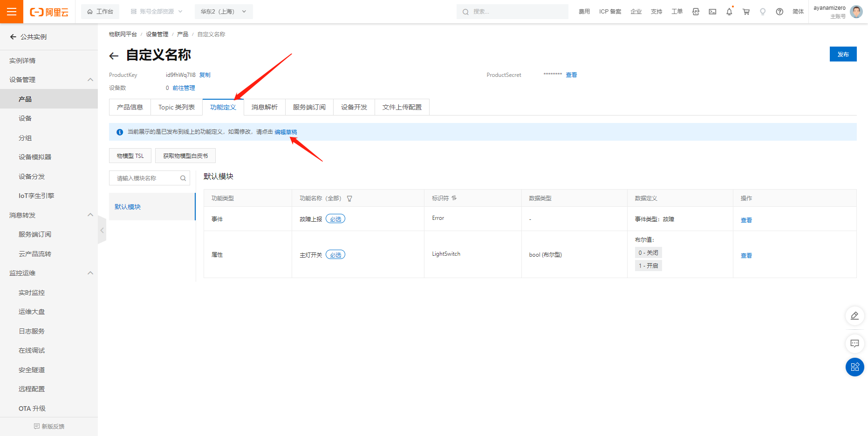
Task: Open the shopping cart icon
Action: coord(746,12)
